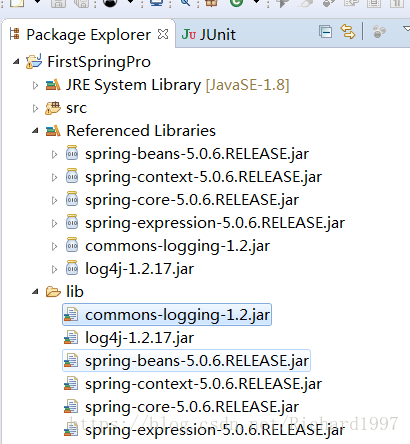Image resolution: width=410 pixels, height=444 pixels.
Task: Click the greyed Focus on Active Task icon
Action: point(379,32)
